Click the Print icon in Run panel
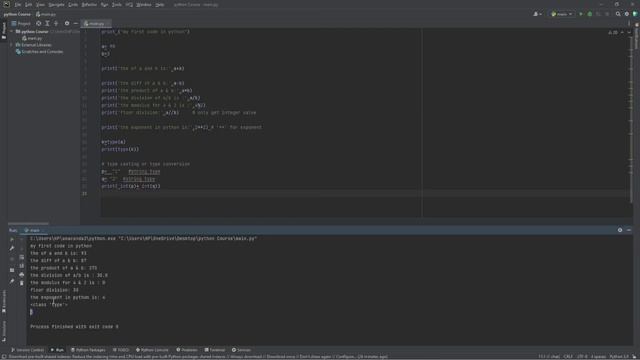 pos(22,275)
